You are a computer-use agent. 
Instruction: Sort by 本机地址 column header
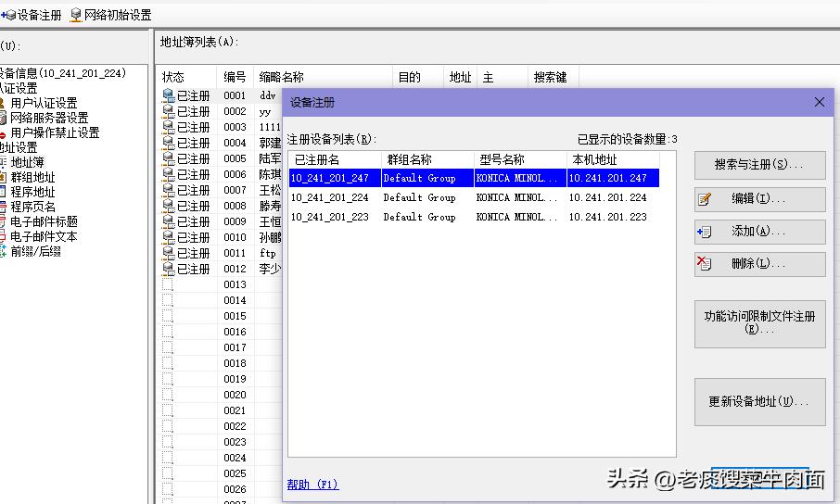coord(613,159)
